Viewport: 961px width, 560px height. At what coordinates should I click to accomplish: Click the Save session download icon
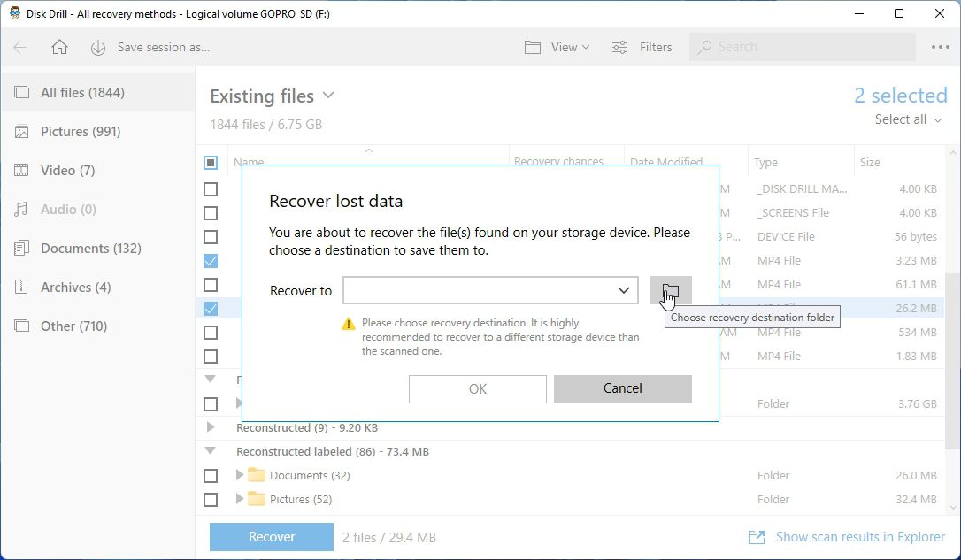tap(98, 48)
